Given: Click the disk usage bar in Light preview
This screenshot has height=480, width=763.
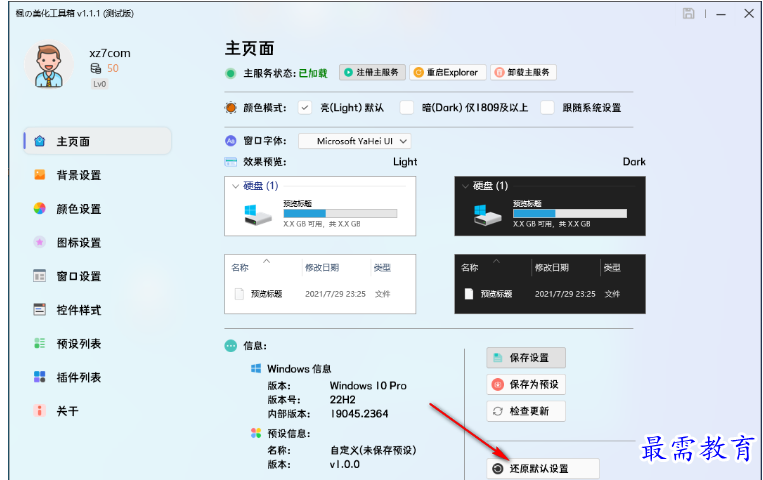Looking at the screenshot, I should point(340,213).
